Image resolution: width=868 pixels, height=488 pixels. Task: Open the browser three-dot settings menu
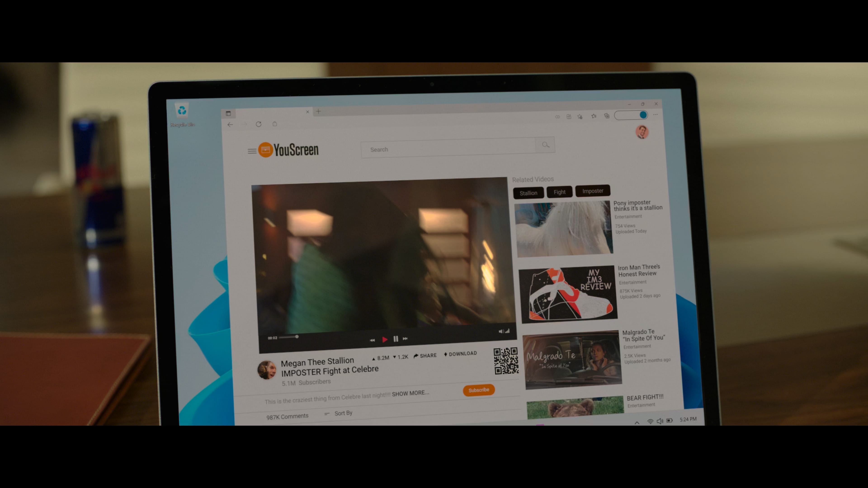coord(655,115)
